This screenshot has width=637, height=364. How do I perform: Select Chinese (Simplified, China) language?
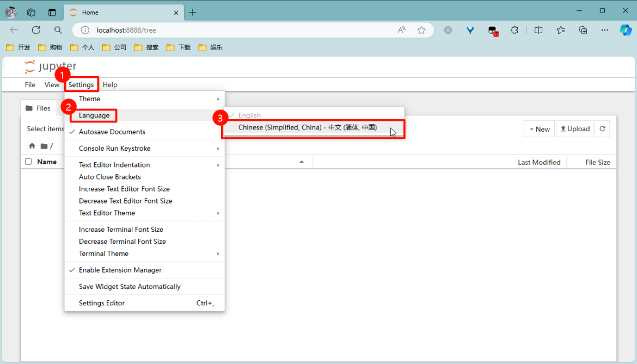(x=308, y=127)
